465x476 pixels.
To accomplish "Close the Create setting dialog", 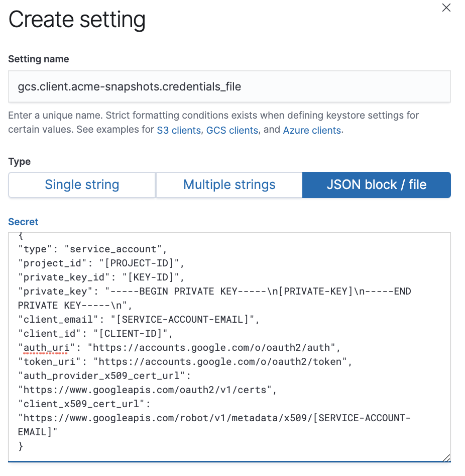I will pyautogui.click(x=446, y=8).
